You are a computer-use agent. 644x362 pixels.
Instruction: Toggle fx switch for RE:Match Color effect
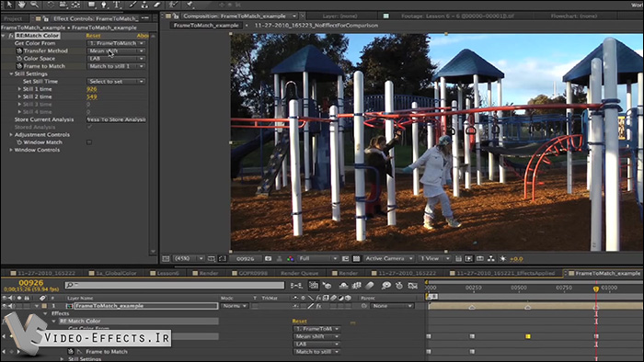[11, 36]
